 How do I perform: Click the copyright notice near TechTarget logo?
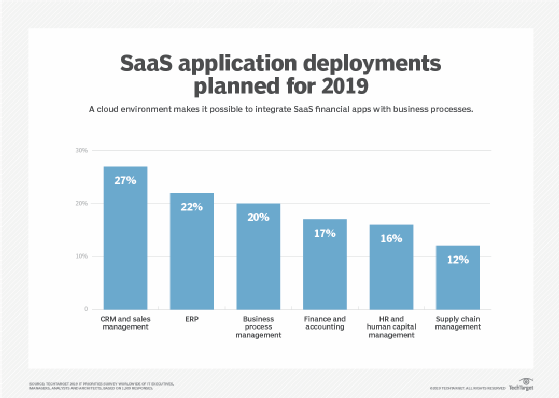468,388
